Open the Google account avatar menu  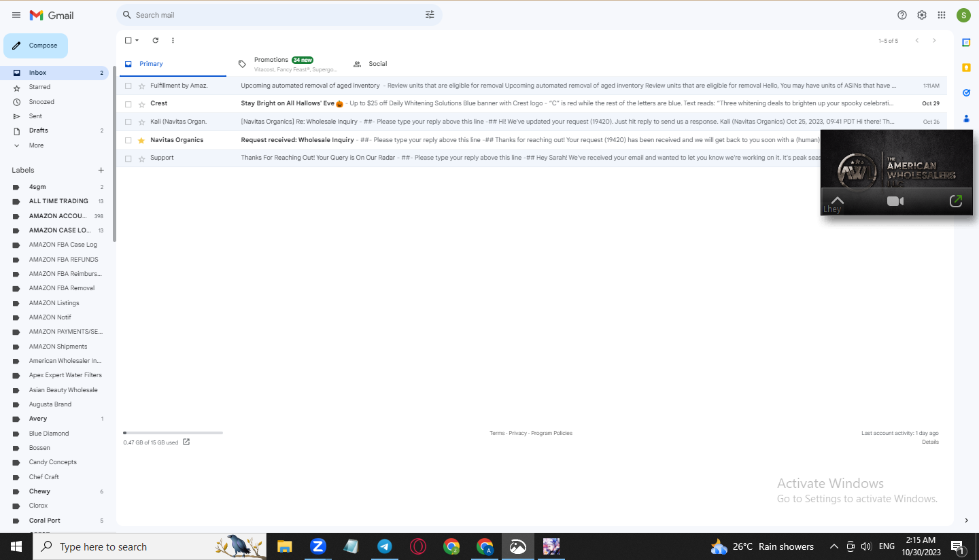[963, 15]
